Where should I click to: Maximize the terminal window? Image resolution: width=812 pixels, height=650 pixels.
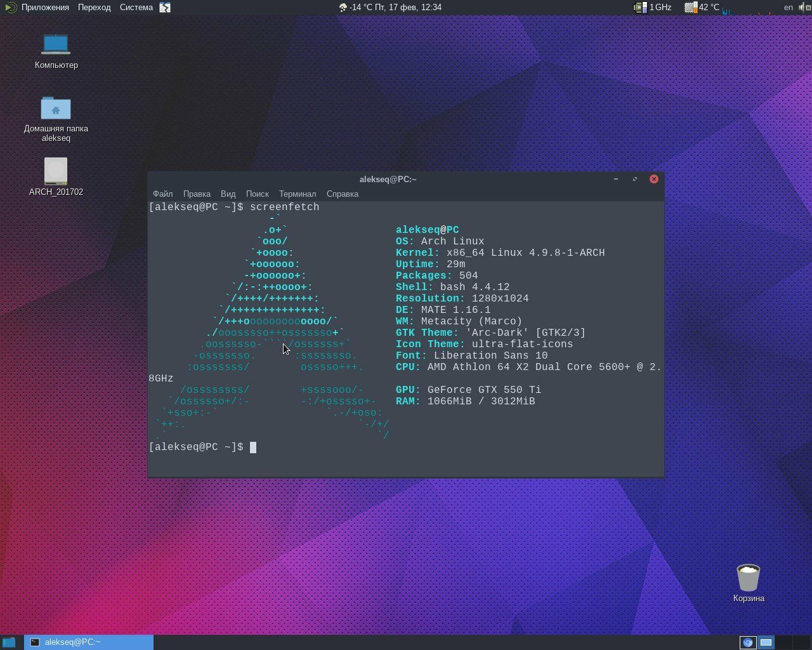(x=634, y=179)
